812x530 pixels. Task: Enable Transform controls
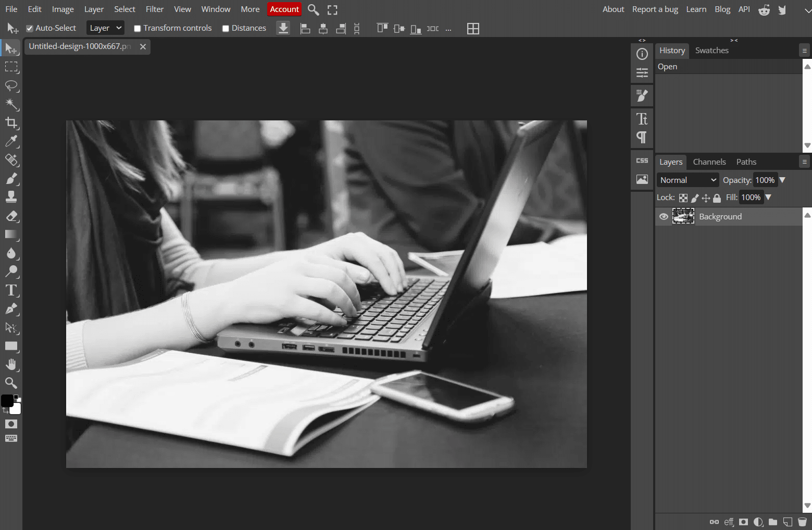[138, 28]
